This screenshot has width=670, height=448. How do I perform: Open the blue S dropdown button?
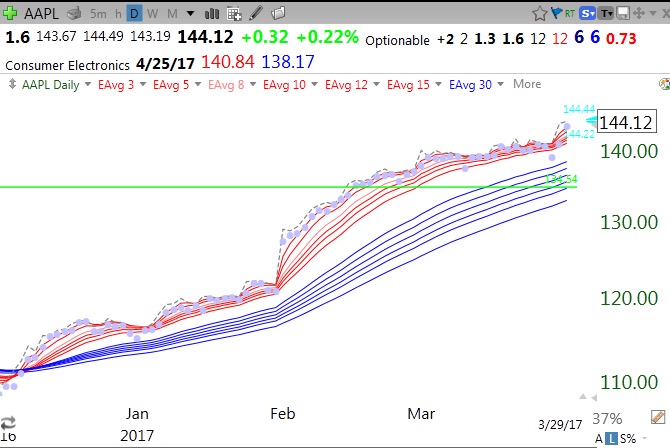pos(588,14)
